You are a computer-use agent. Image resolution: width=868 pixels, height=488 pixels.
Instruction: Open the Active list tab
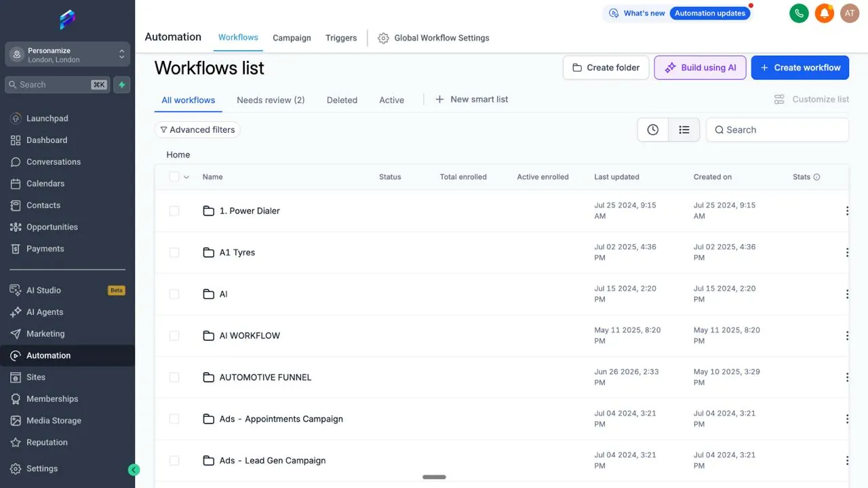coord(391,100)
